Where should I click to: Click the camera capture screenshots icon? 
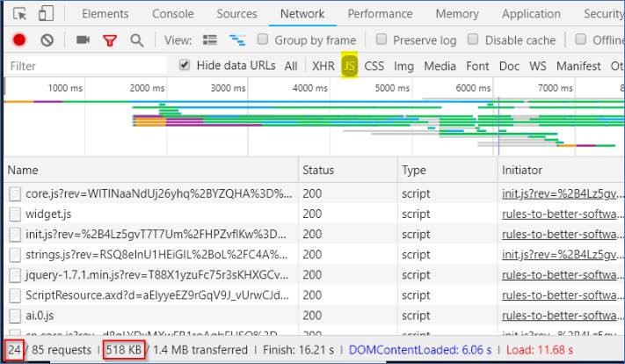84,40
